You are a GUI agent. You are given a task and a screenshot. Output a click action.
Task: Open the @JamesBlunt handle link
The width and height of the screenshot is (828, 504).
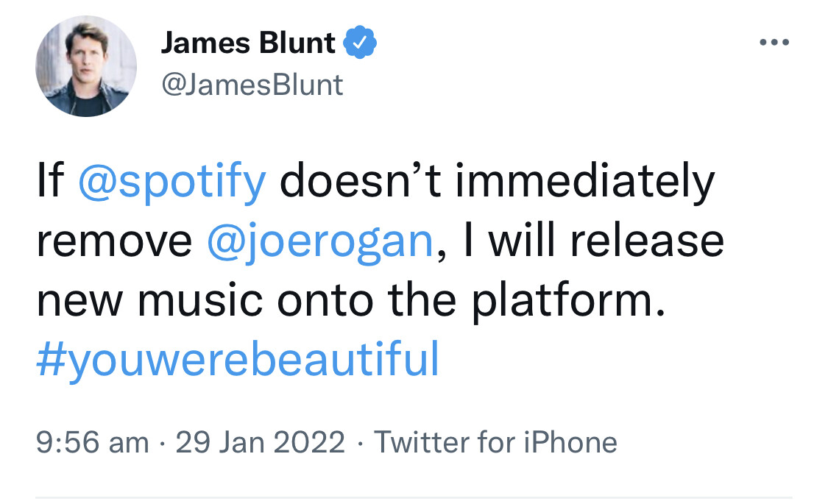252,85
